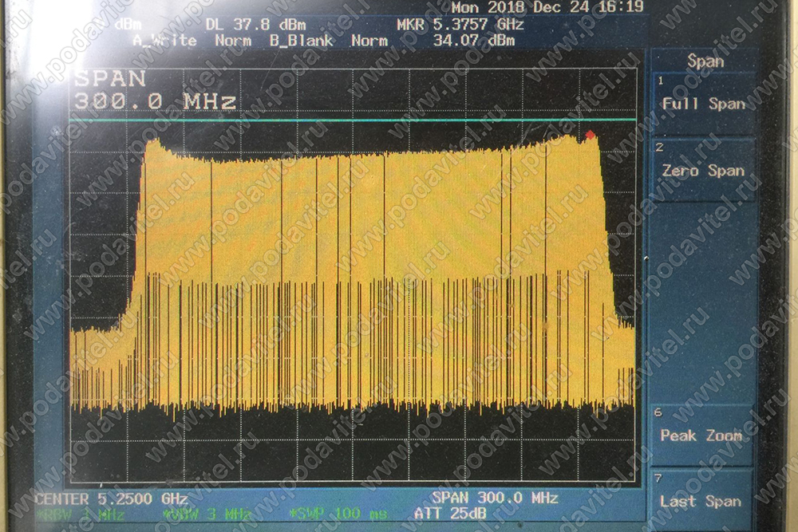Select the VBW 3 MHz setting
Screen dimensions: 798x532
(x=206, y=514)
